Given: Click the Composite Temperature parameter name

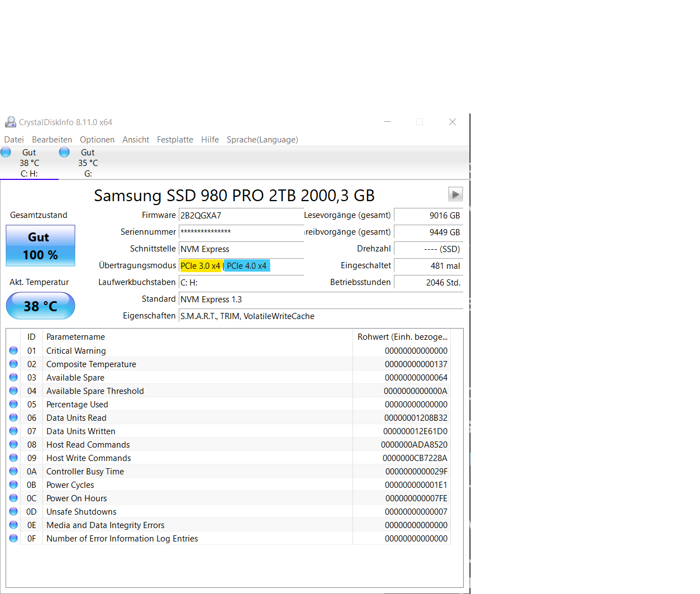Looking at the screenshot, I should click(x=91, y=364).
